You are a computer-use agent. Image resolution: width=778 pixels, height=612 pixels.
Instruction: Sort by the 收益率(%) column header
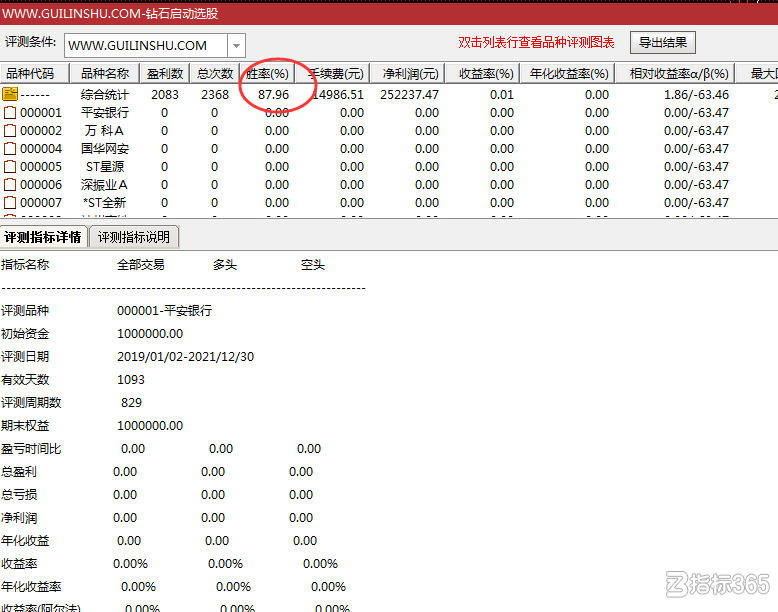point(482,74)
